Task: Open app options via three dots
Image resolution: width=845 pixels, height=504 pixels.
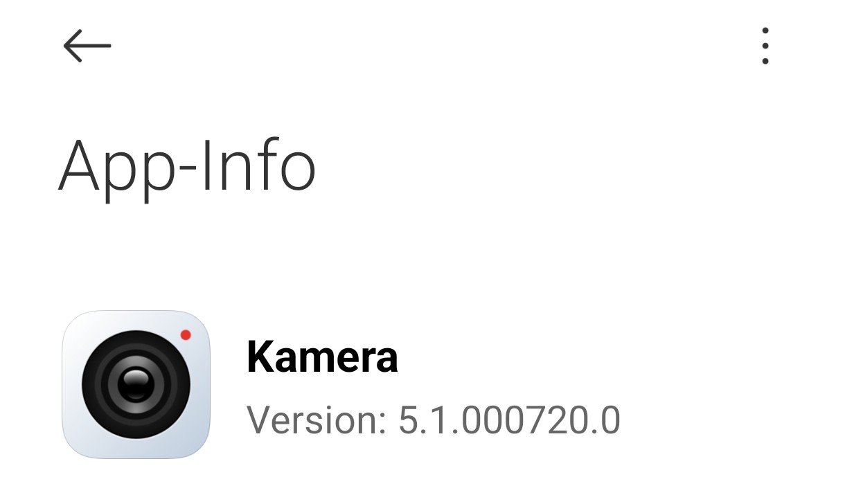Action: (765, 46)
